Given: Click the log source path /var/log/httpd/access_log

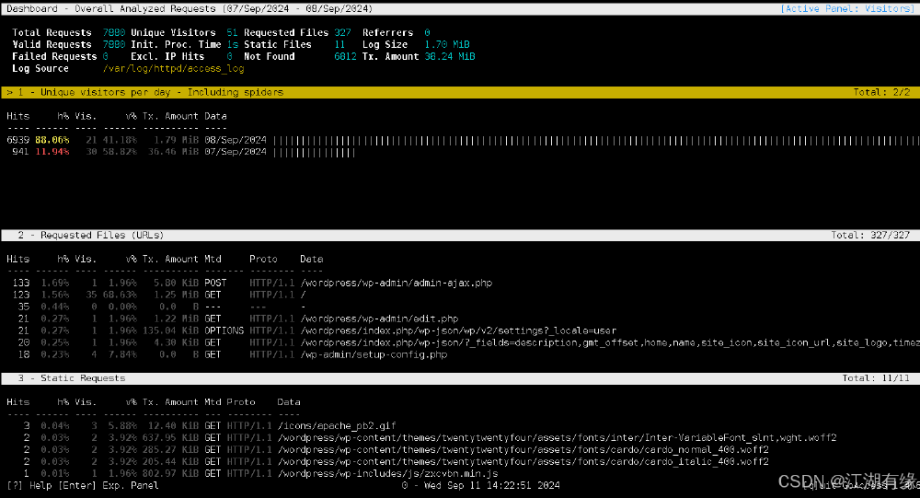Looking at the screenshot, I should point(173,69).
